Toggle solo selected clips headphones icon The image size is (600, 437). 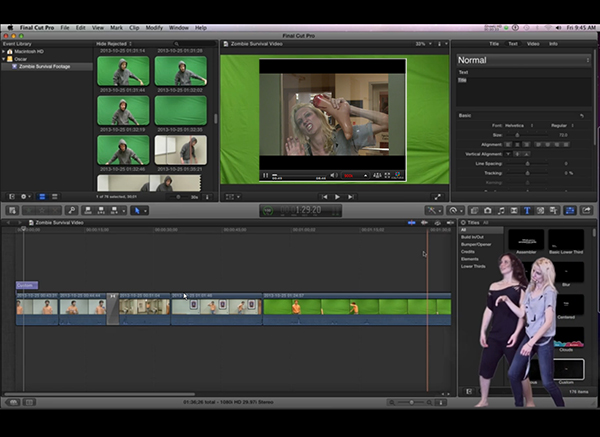(437, 223)
